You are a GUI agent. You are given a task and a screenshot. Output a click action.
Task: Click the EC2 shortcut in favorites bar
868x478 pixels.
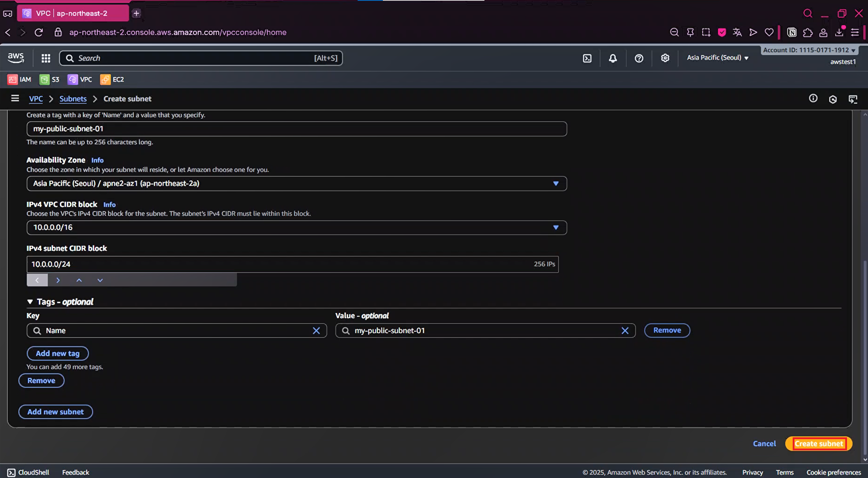(112, 80)
